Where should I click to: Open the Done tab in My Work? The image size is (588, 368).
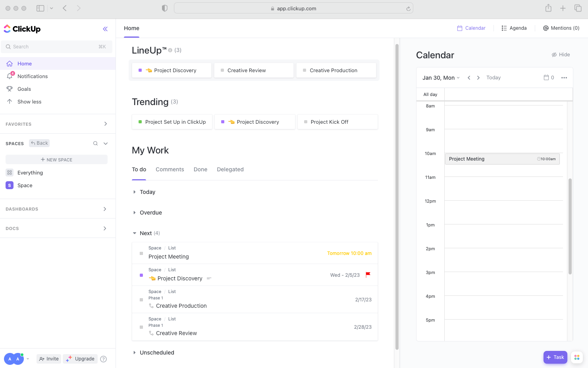200,169
